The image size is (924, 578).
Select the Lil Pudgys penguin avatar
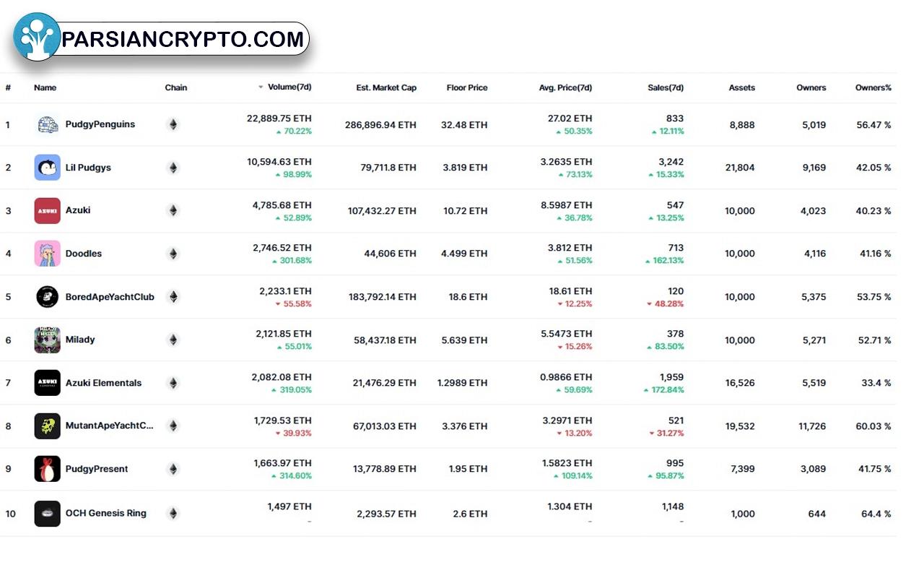tap(48, 168)
